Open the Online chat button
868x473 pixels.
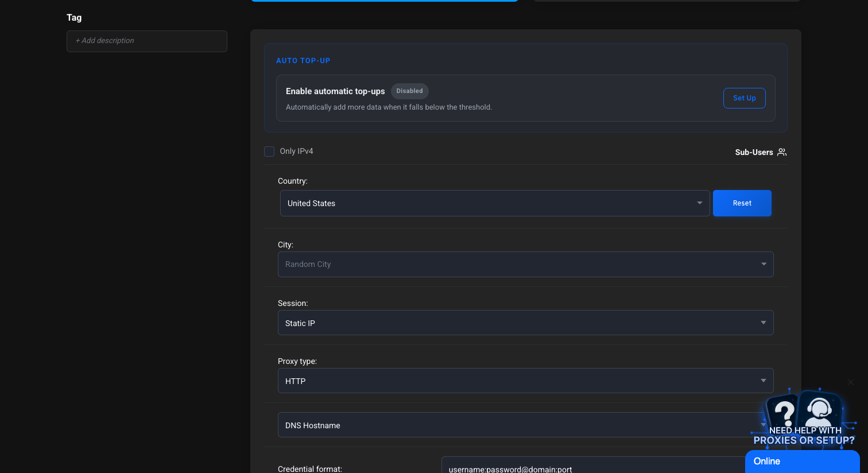tap(803, 462)
